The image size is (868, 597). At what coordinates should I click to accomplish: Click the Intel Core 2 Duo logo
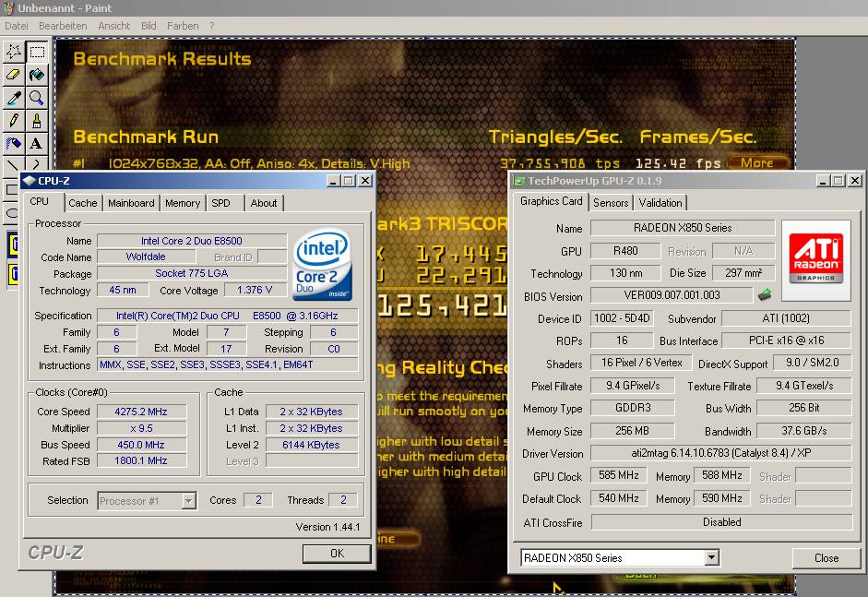[323, 265]
